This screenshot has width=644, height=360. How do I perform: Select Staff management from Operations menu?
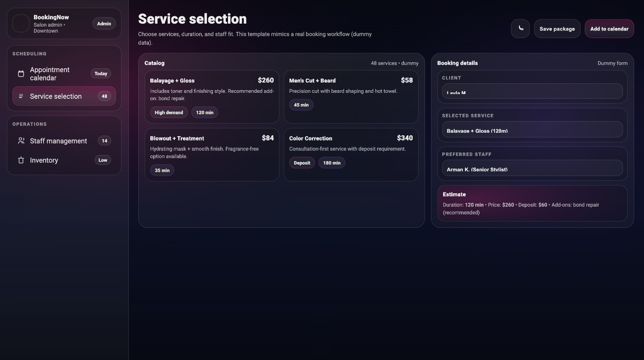(58, 140)
